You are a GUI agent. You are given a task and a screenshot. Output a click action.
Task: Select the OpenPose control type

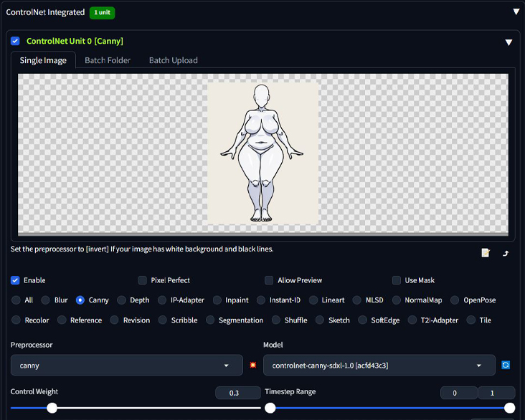click(455, 300)
